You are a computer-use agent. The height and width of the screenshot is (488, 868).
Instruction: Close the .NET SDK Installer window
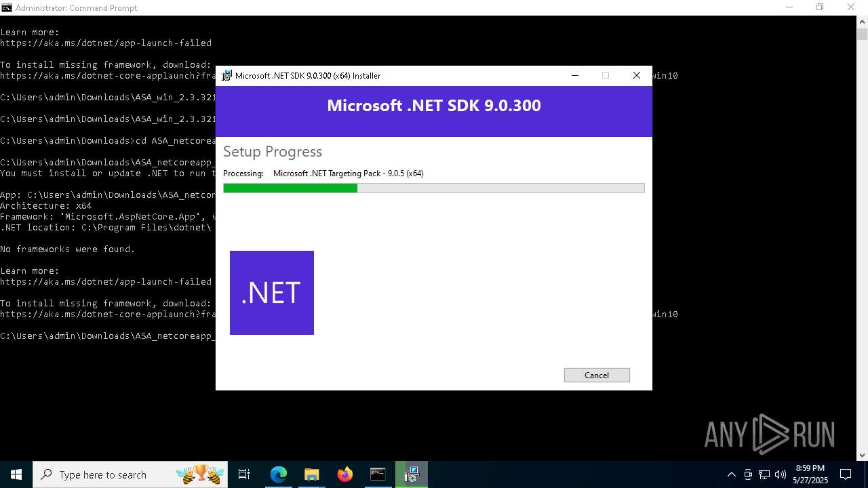point(636,75)
